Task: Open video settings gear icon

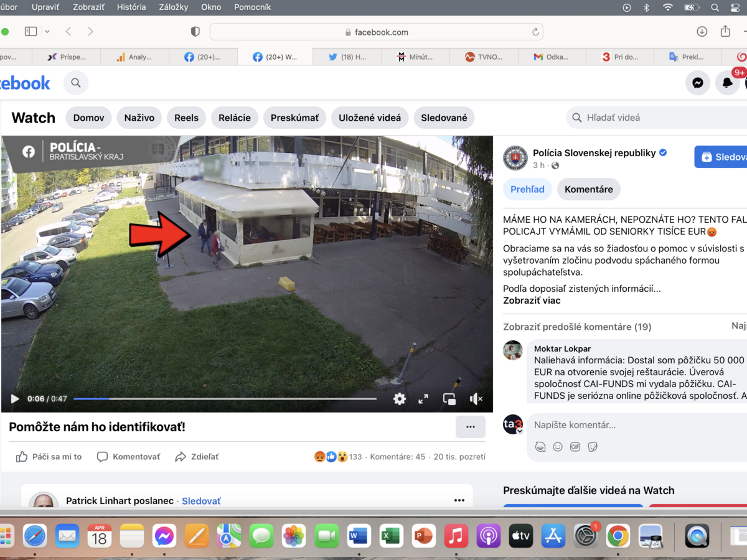Action: point(400,399)
